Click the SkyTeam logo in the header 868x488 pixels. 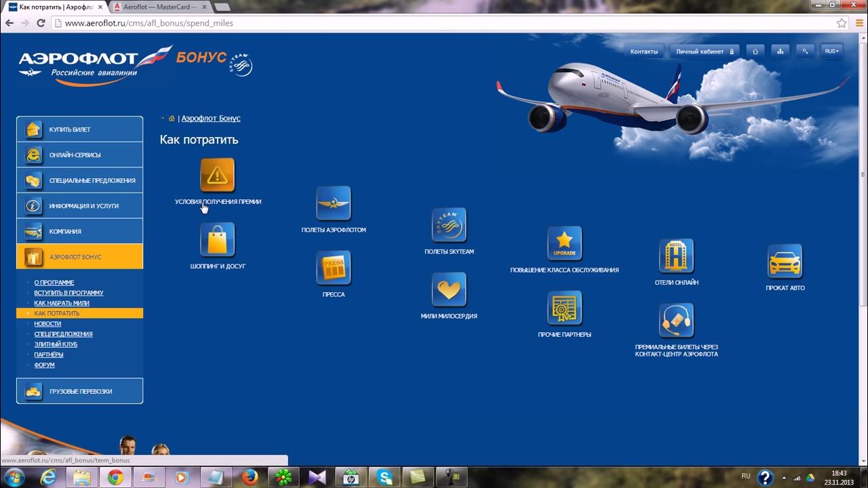[x=241, y=64]
